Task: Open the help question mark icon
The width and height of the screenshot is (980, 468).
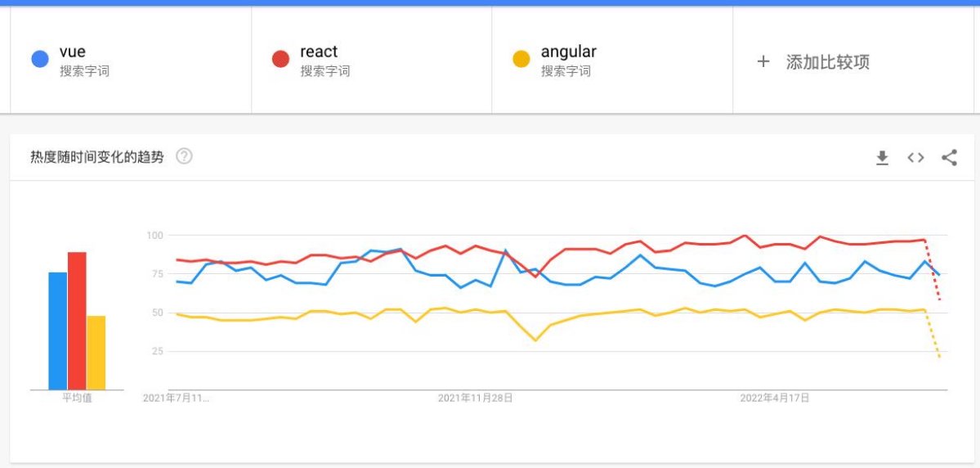Action: coord(184,156)
